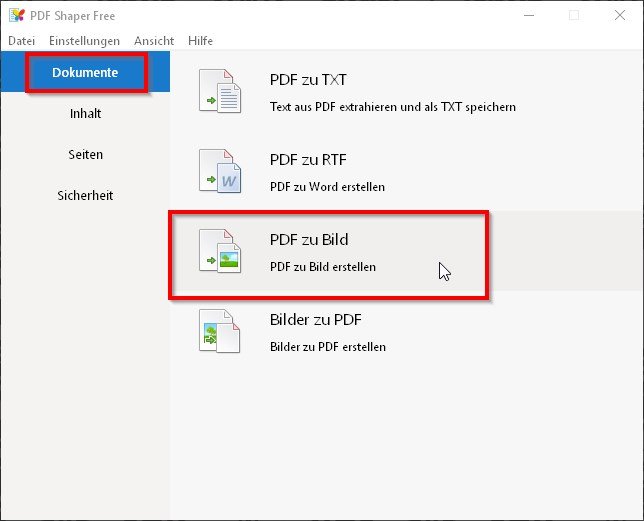Click the PDF zu Bild picture icon
Viewport: 644px width, 521px height.
(220, 252)
